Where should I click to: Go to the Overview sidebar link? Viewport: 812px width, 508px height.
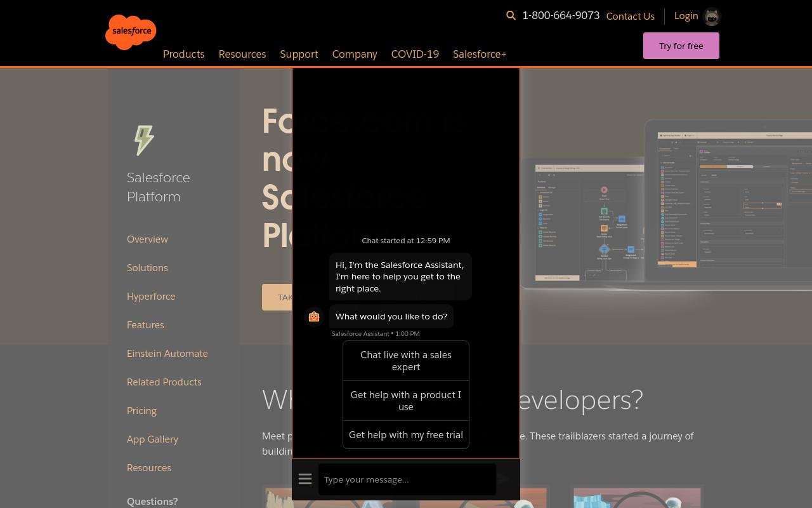point(147,239)
